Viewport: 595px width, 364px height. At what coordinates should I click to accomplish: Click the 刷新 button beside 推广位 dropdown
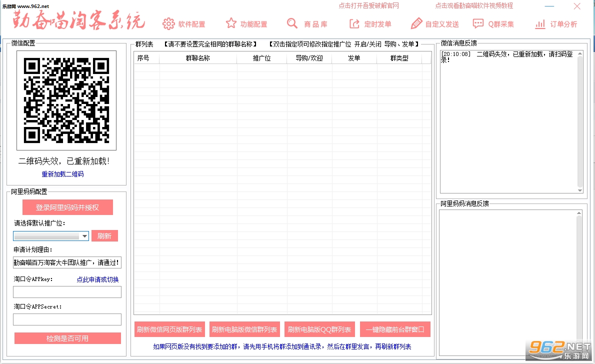pyautogui.click(x=104, y=236)
